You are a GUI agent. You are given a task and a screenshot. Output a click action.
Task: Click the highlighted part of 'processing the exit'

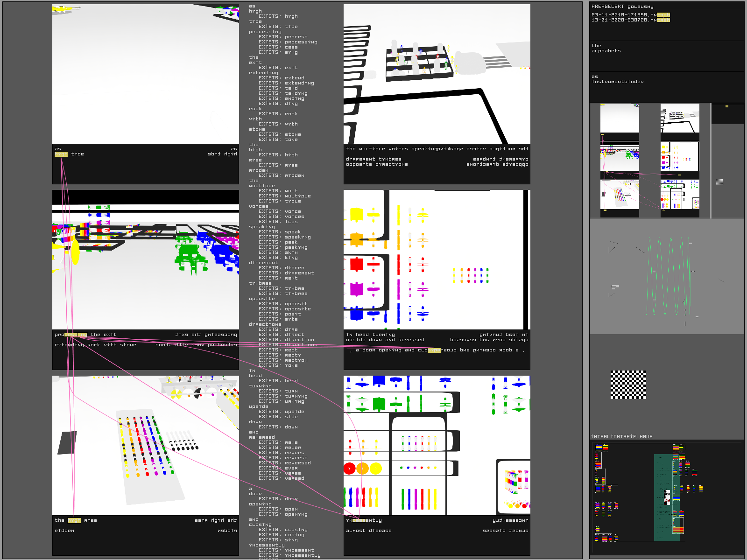point(76,335)
